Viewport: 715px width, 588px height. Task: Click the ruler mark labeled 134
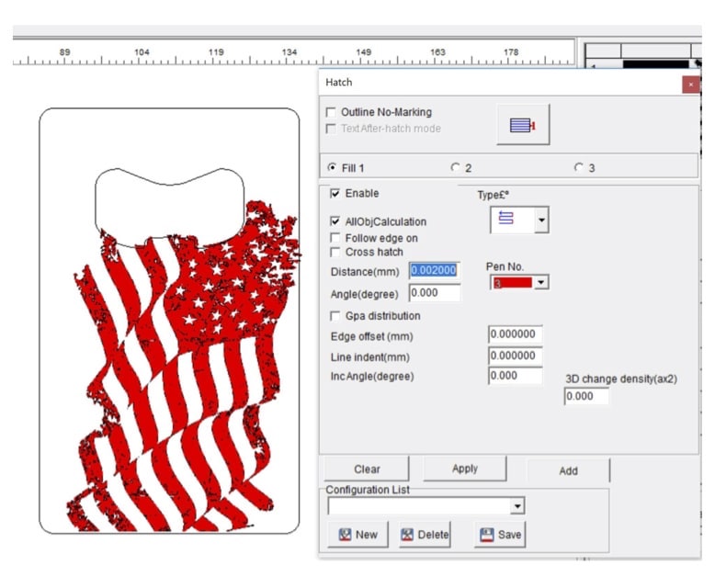[289, 52]
